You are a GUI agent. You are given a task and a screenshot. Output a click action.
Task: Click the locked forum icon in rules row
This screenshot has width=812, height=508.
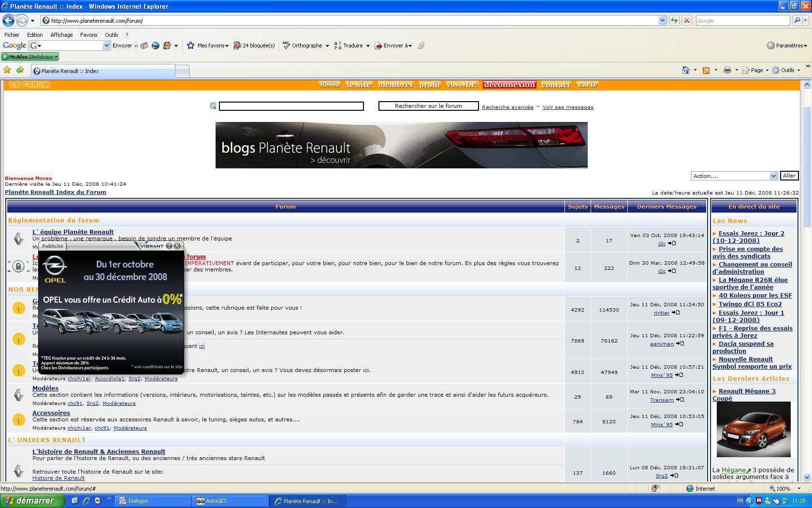click(18, 266)
